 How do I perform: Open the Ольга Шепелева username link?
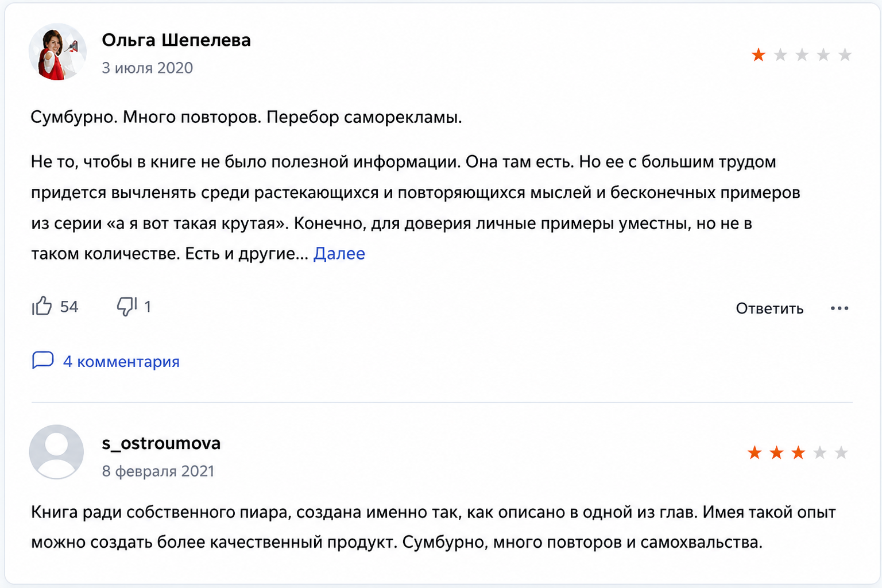click(x=176, y=40)
